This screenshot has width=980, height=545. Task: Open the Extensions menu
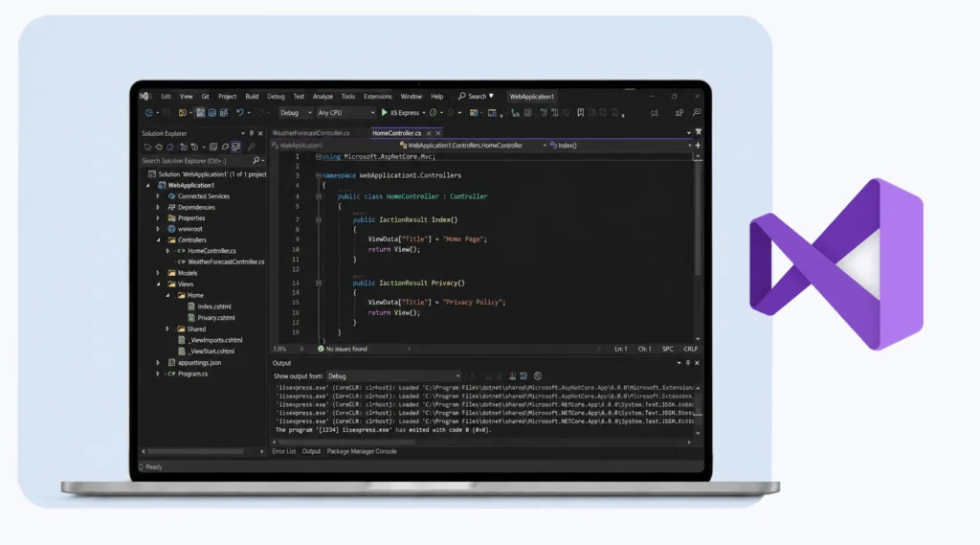point(377,97)
